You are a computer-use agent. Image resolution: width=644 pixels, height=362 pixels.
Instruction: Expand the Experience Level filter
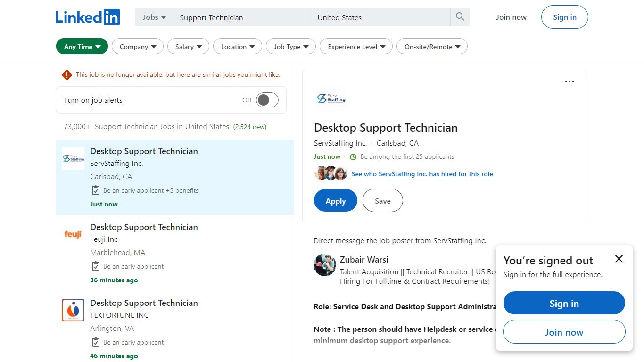click(x=356, y=47)
